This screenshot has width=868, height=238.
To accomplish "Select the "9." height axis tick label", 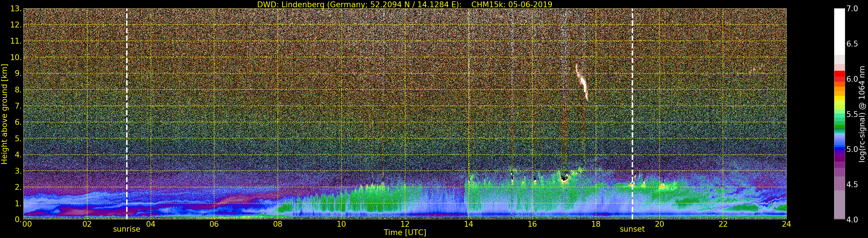I will (19, 73).
